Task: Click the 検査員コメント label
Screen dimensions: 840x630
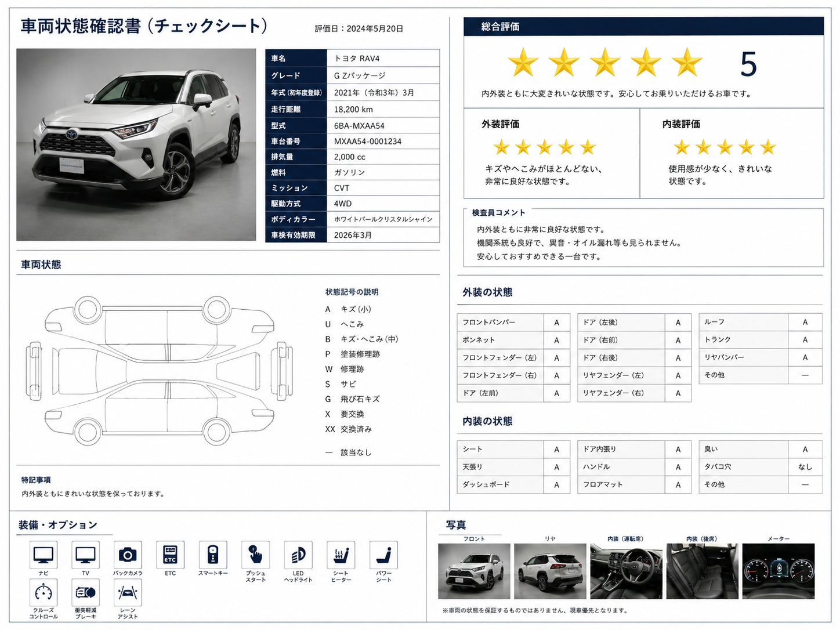Action: [x=498, y=213]
